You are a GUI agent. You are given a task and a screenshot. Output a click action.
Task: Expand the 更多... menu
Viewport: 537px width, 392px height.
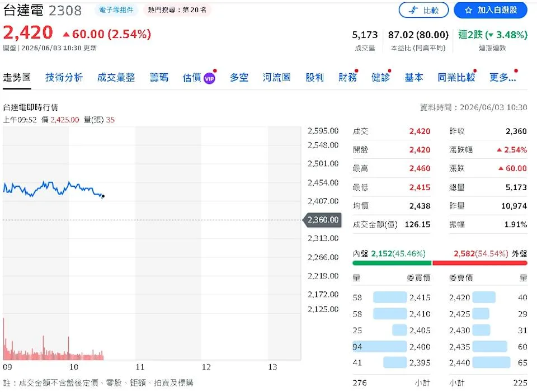tap(502, 77)
